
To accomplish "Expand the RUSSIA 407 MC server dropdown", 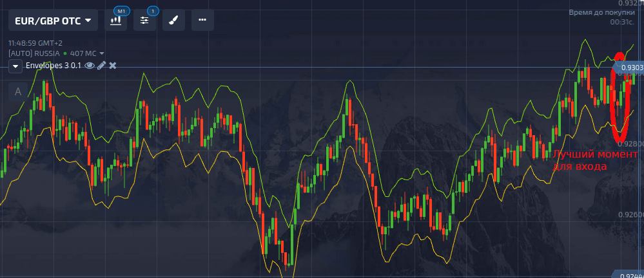I will tap(102, 53).
